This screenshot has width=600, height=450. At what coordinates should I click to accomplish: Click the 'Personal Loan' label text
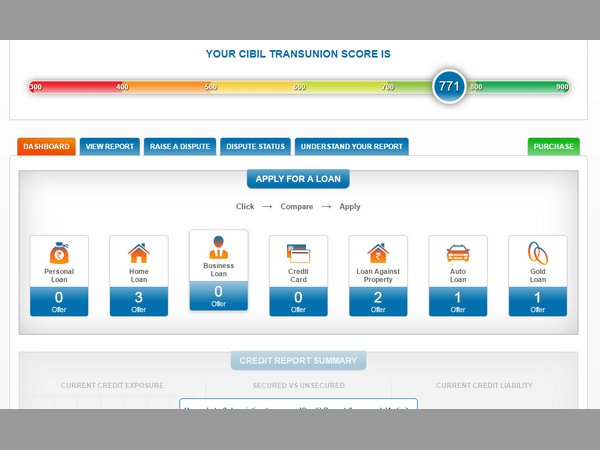(59, 276)
